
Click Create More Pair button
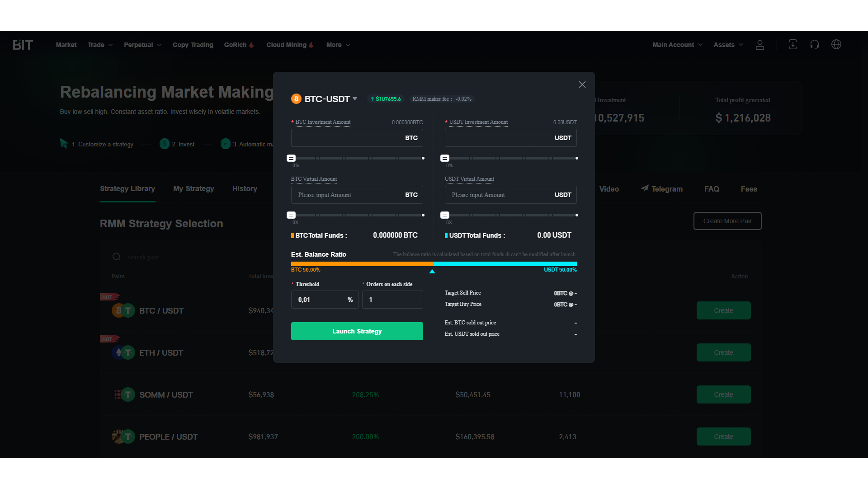pos(727,221)
